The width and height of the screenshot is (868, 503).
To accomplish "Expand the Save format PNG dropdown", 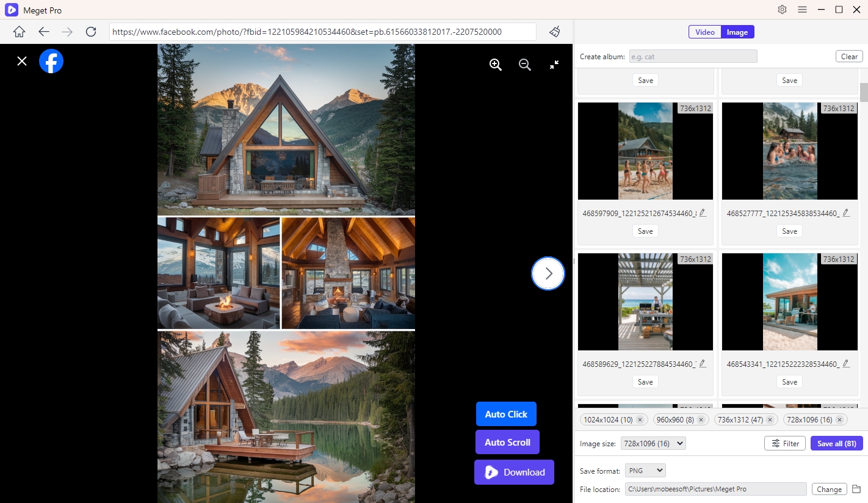I will click(x=645, y=471).
